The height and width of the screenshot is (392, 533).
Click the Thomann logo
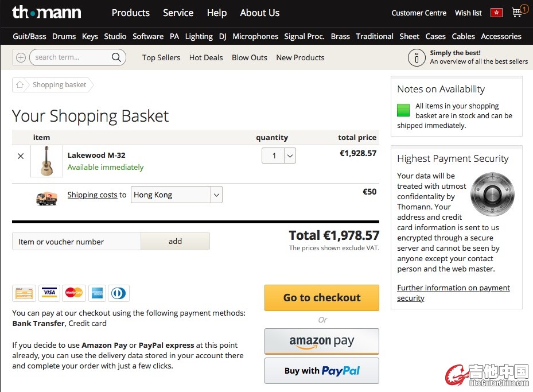46,12
